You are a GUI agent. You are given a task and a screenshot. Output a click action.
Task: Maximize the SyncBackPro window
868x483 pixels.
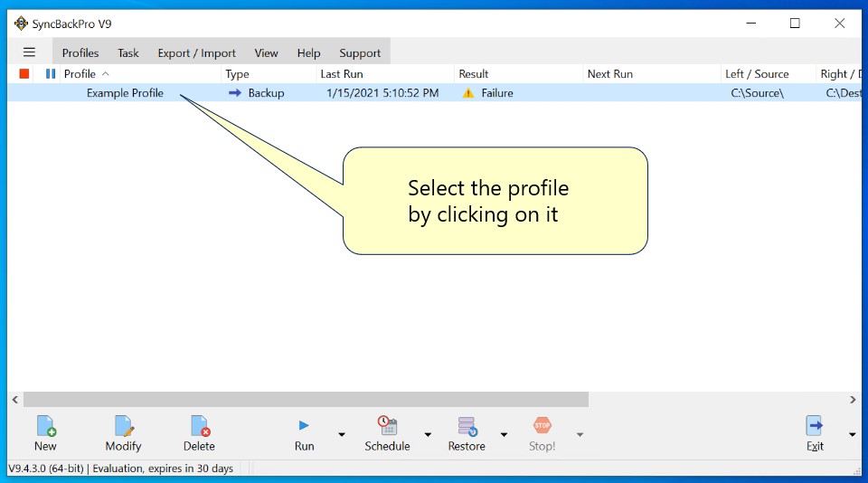point(795,24)
